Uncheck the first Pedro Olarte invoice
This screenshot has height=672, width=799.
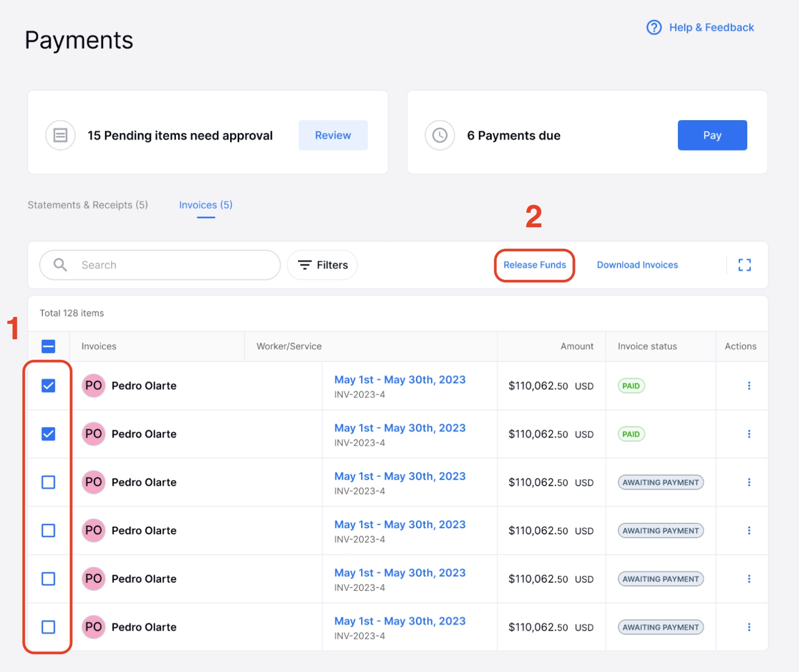pyautogui.click(x=48, y=385)
